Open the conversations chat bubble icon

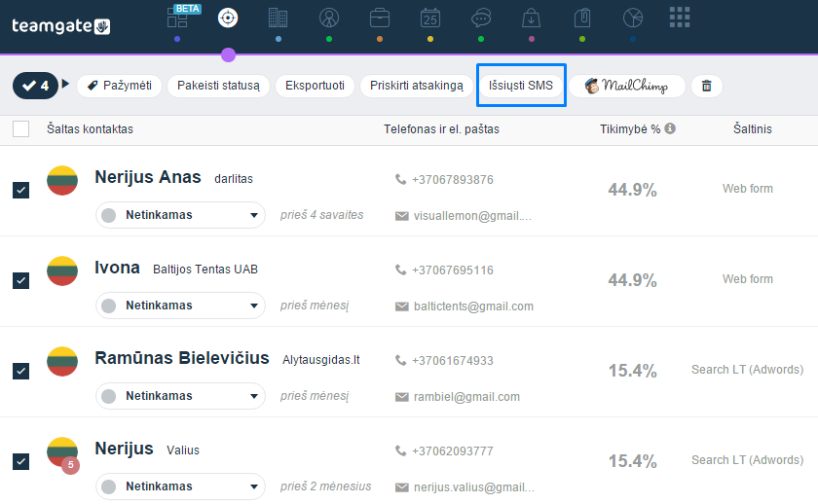coord(481,18)
